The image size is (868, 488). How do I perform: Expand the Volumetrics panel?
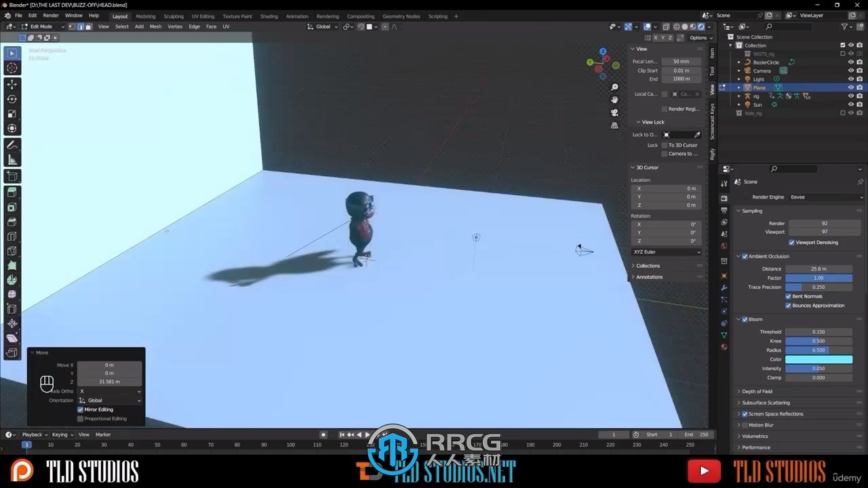click(x=755, y=436)
